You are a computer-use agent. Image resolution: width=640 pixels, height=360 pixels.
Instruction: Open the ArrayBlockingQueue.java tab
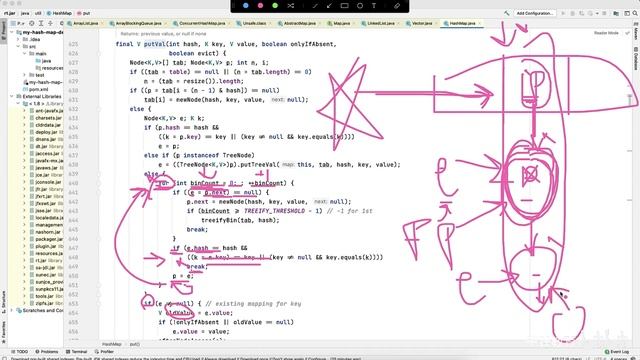(138, 23)
